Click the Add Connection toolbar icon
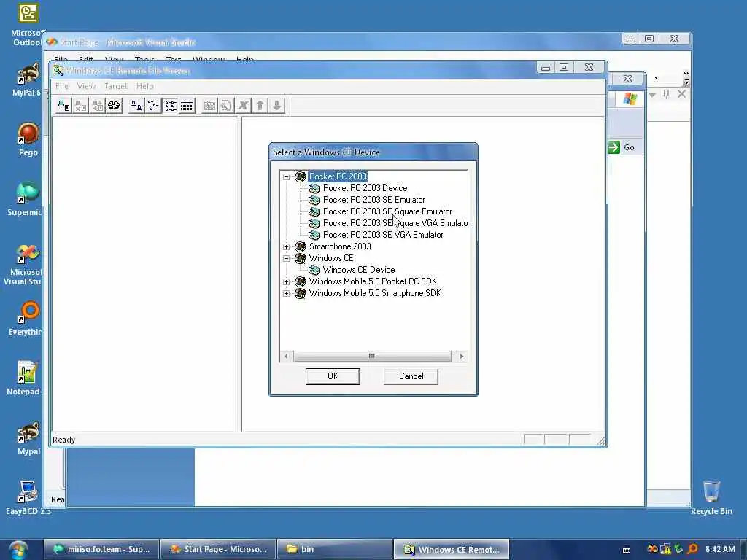Image resolution: width=747 pixels, height=560 pixels. click(97, 105)
